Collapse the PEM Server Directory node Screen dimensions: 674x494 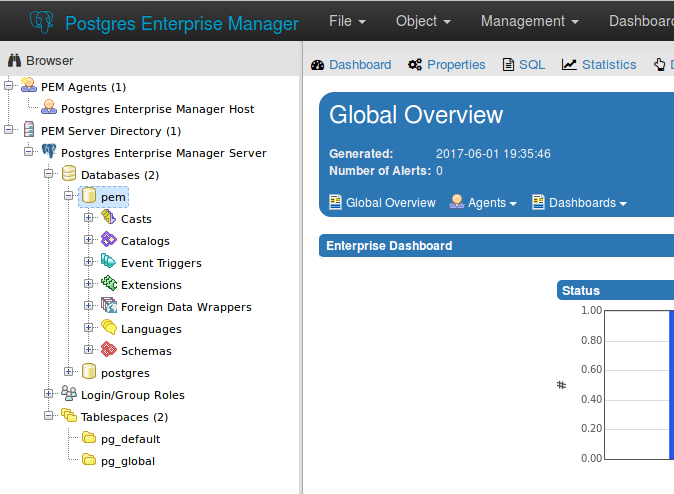(9, 129)
